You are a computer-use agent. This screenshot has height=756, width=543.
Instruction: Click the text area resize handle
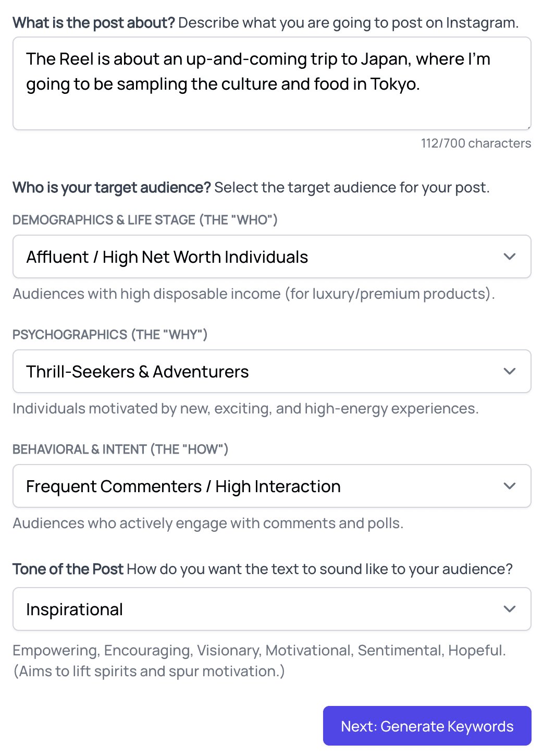(x=528, y=127)
